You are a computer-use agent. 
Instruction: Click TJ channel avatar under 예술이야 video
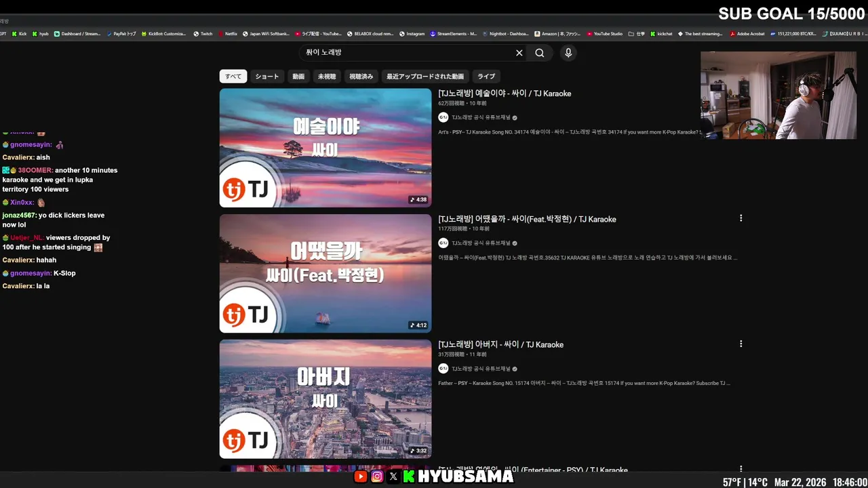(x=443, y=117)
